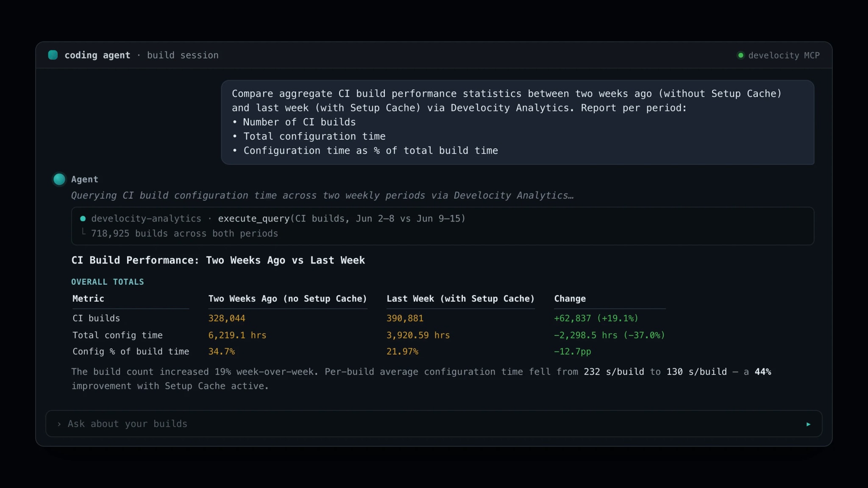Click the round Agent avatar icon
The image size is (868, 488).
(59, 179)
